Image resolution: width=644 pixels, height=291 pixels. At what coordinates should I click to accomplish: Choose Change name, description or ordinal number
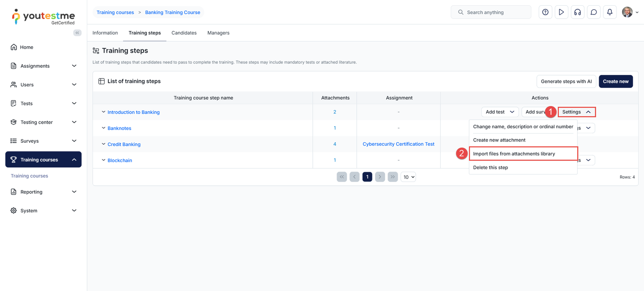523,127
